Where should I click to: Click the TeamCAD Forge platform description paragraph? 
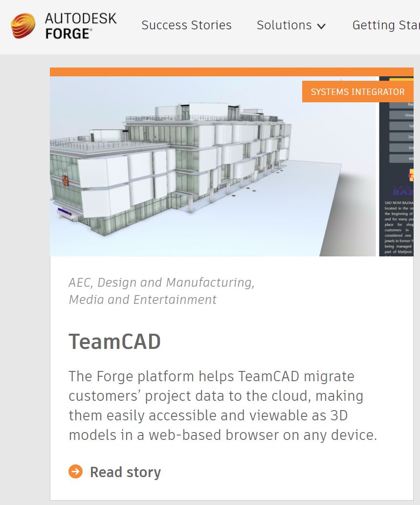(x=222, y=406)
